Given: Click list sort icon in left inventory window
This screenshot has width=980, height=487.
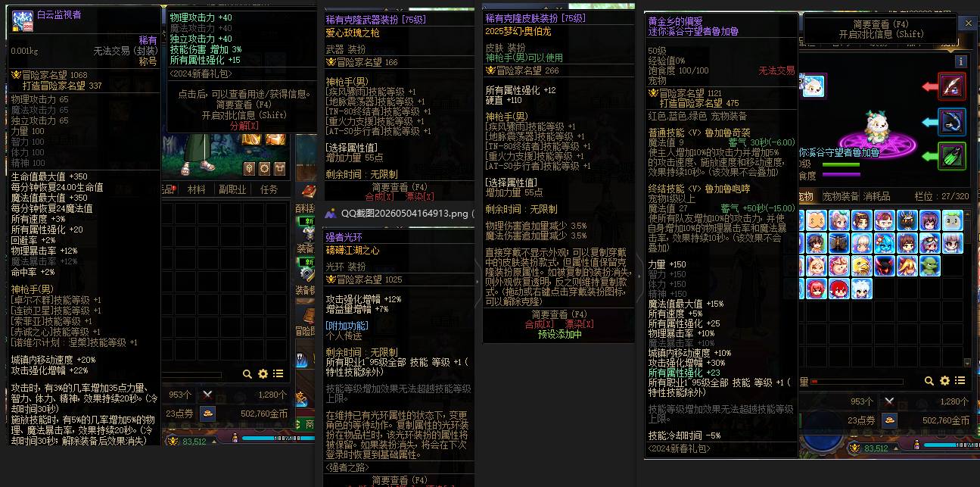Looking at the screenshot, I should tap(278, 374).
